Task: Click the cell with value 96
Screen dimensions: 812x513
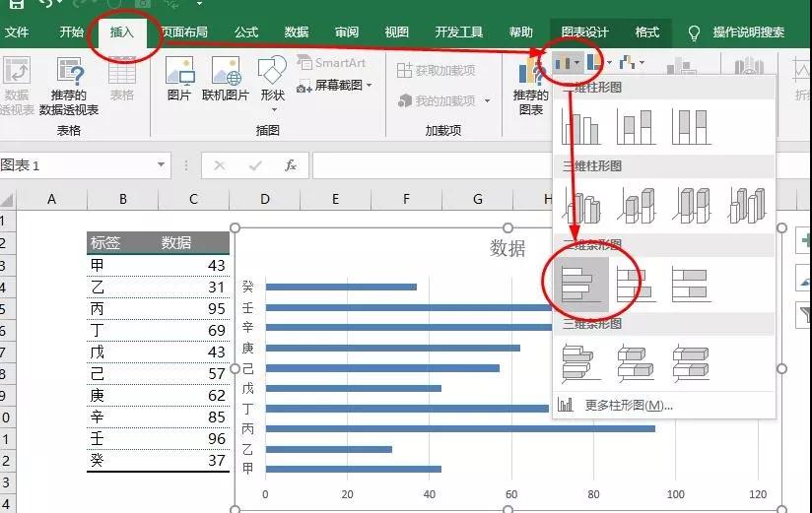Action: tap(194, 439)
